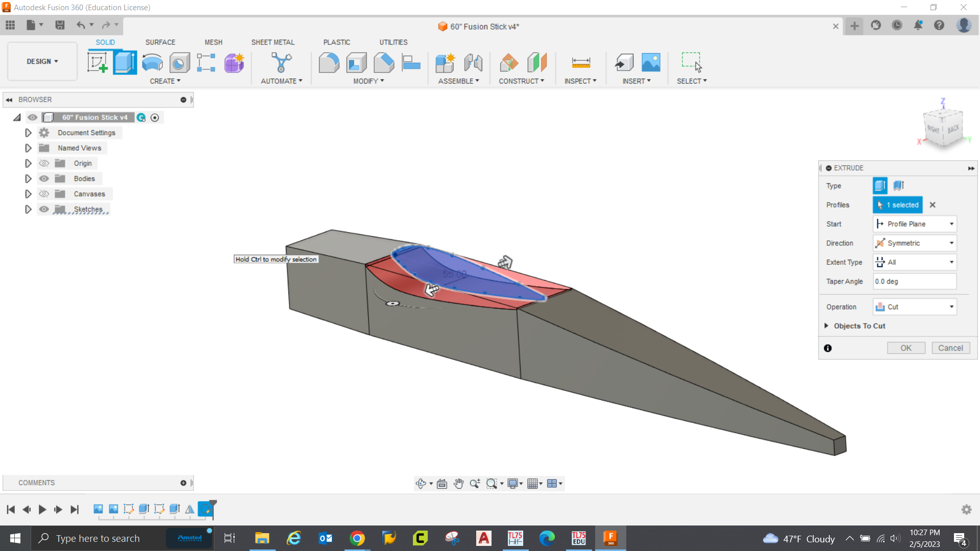The height and width of the screenshot is (551, 980).
Task: Switch to the SURFACE tab
Action: point(160,42)
